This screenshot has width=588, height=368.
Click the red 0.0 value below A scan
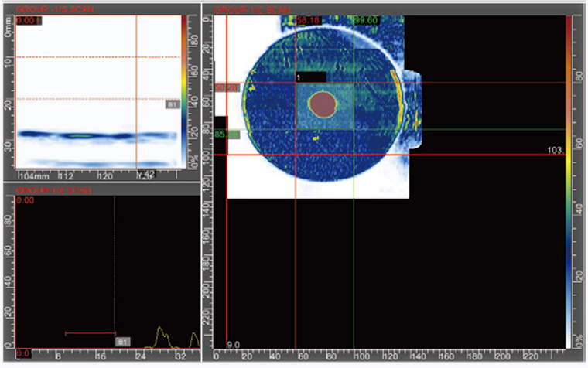[x=23, y=353]
